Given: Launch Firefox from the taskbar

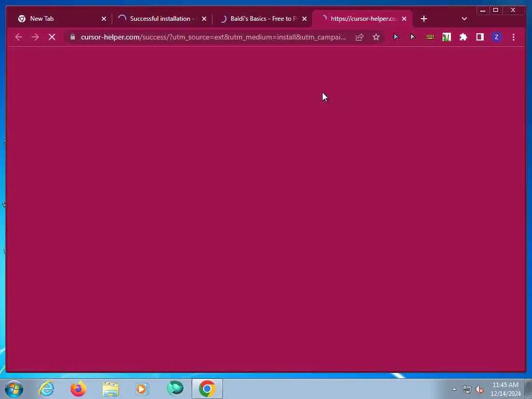Looking at the screenshot, I should tap(78, 389).
